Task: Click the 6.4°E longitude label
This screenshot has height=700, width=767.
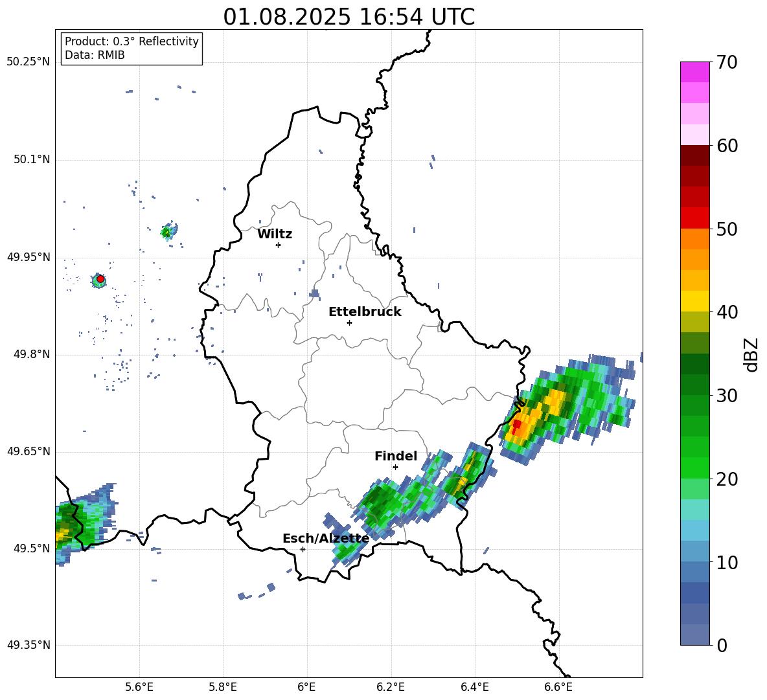Action: pos(474,687)
